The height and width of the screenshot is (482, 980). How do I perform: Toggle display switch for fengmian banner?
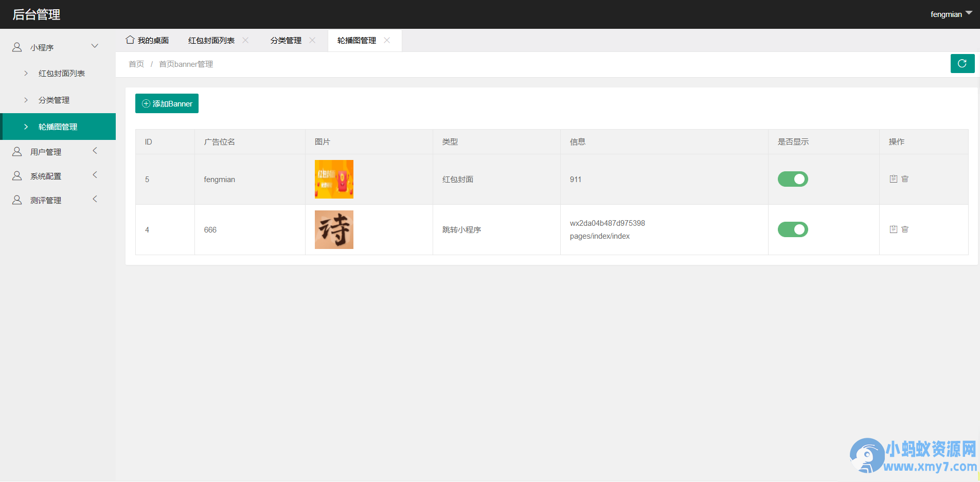(793, 179)
